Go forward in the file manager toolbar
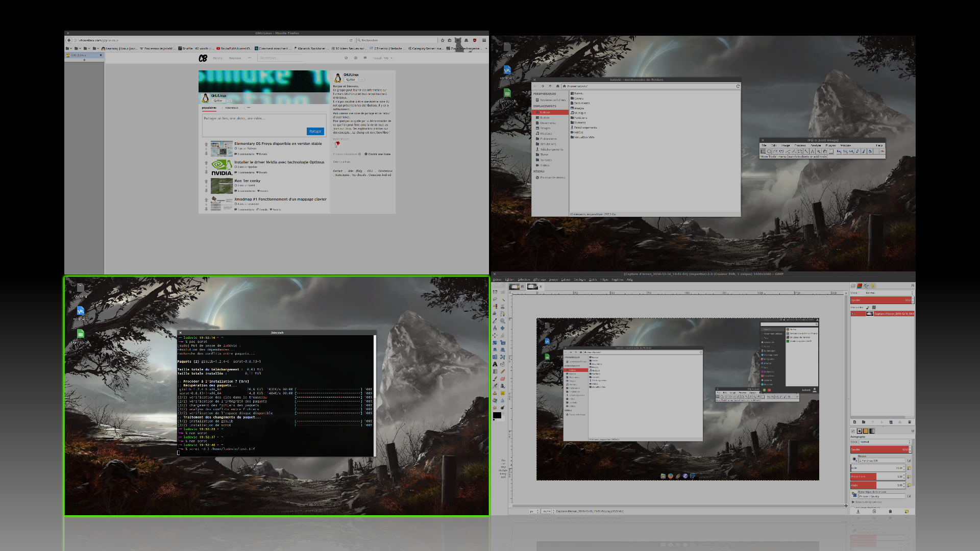The height and width of the screenshot is (551, 980). coord(543,86)
